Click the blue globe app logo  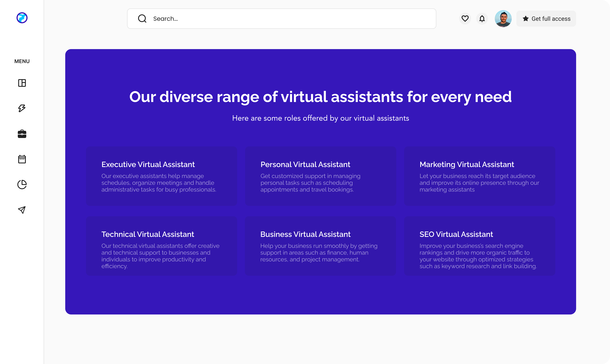(22, 18)
